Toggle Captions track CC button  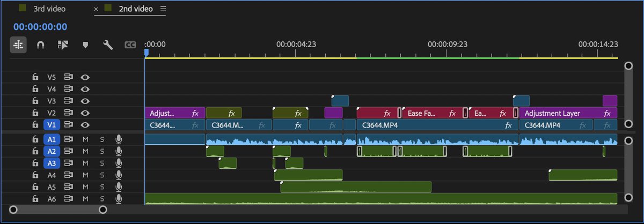[x=130, y=46]
